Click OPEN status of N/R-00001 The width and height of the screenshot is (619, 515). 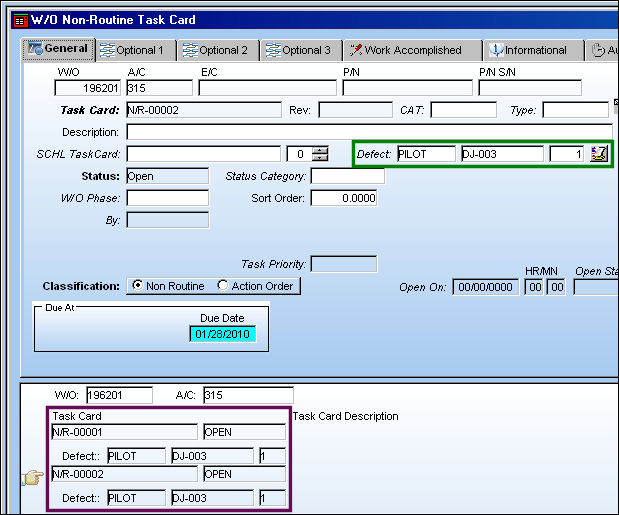[x=244, y=432]
